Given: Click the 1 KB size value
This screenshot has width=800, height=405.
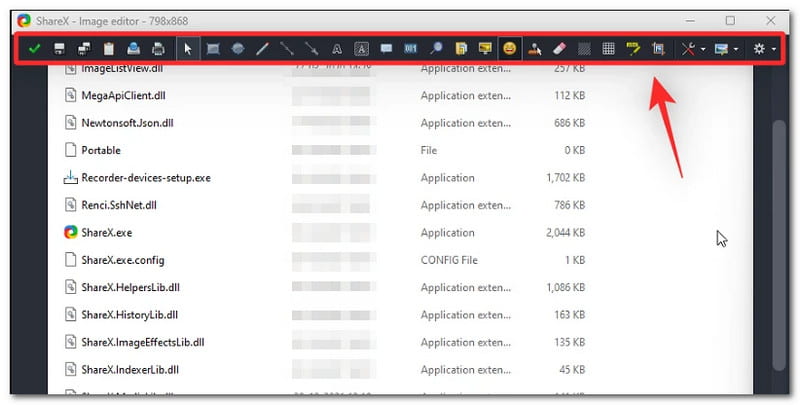Looking at the screenshot, I should coord(575,260).
